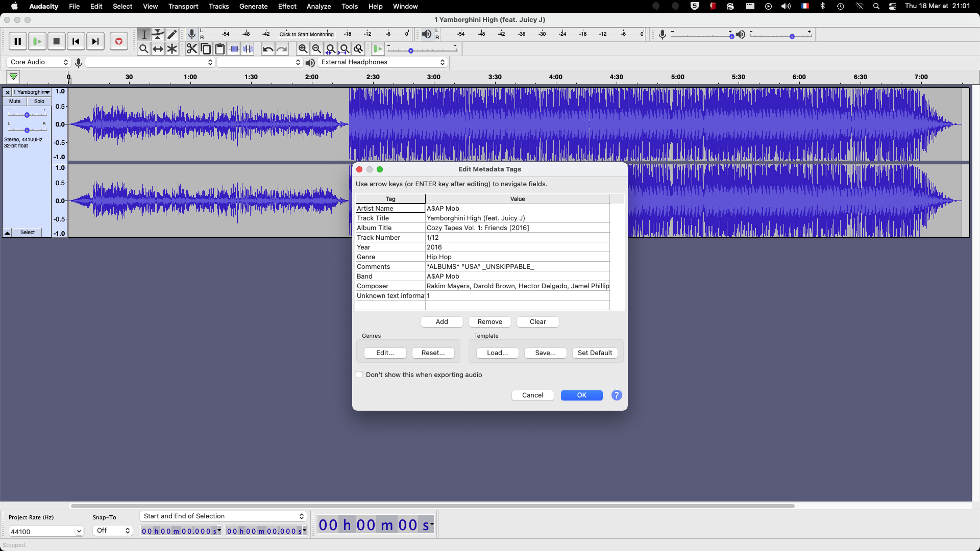Click the Zoom In icon

click(x=303, y=49)
